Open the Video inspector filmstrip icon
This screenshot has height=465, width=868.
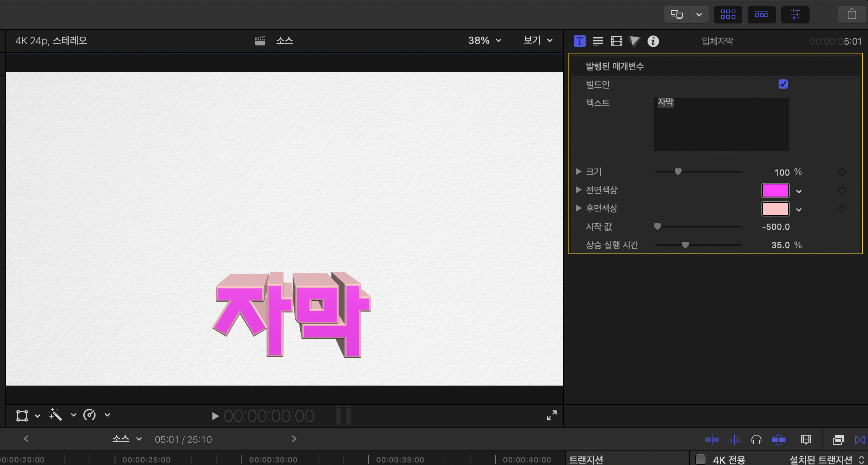tap(616, 41)
